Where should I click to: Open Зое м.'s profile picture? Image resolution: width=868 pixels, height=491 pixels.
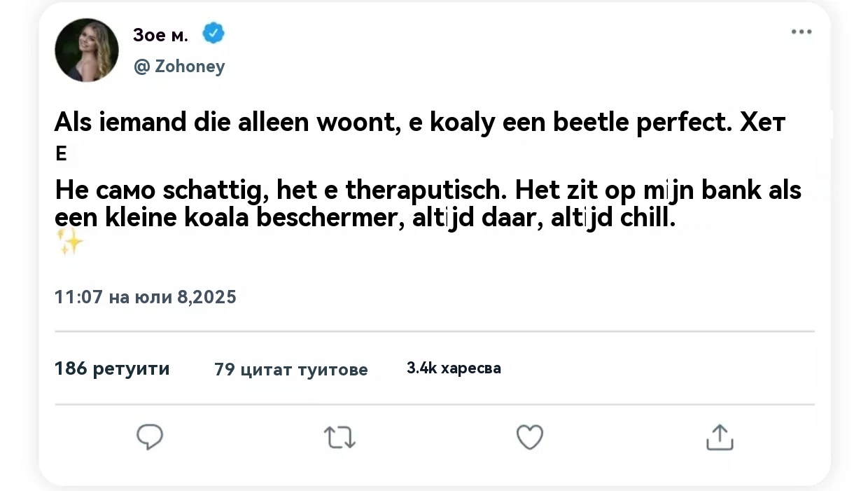click(87, 50)
